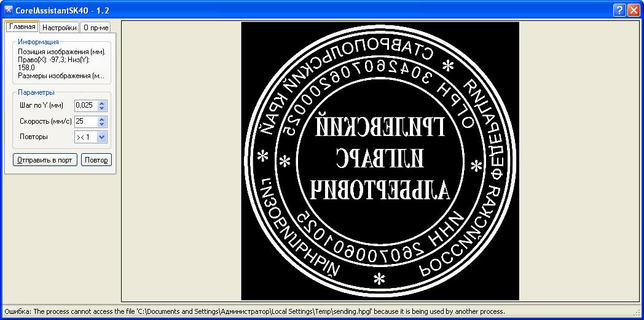644x320 pixels.
Task: Decrease the Скорость (мм/с) value
Action: pyautogui.click(x=102, y=124)
